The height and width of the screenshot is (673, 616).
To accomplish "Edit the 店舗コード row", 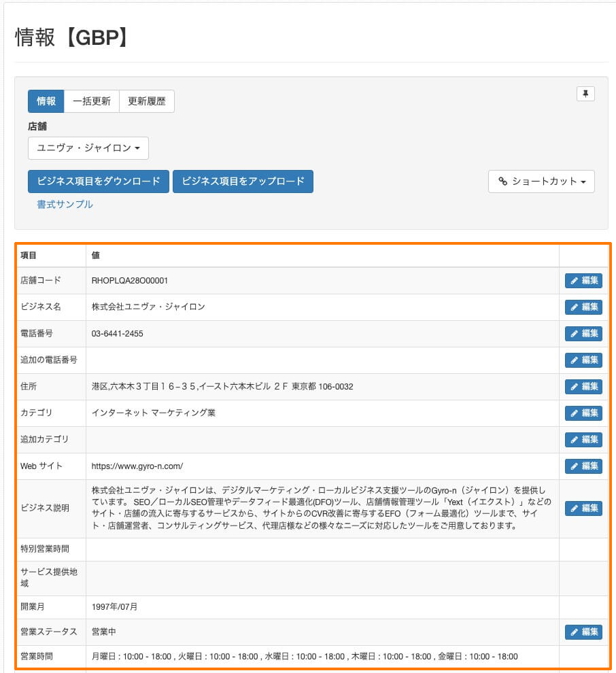I will tap(583, 281).
